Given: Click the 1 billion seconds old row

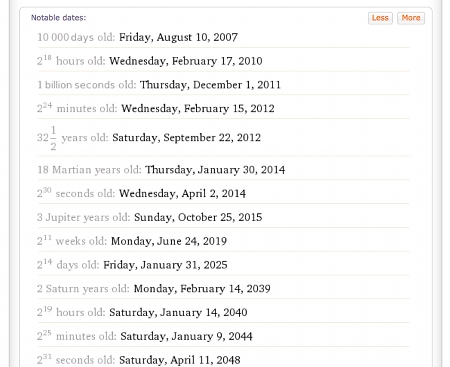Looking at the screenshot, I should click(x=223, y=85).
